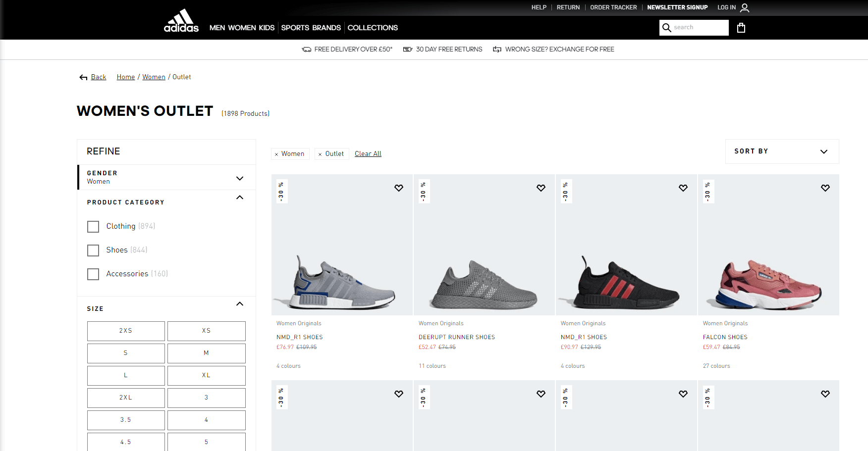868x451 pixels.
Task: Open the BRANDS menu
Action: (x=326, y=28)
